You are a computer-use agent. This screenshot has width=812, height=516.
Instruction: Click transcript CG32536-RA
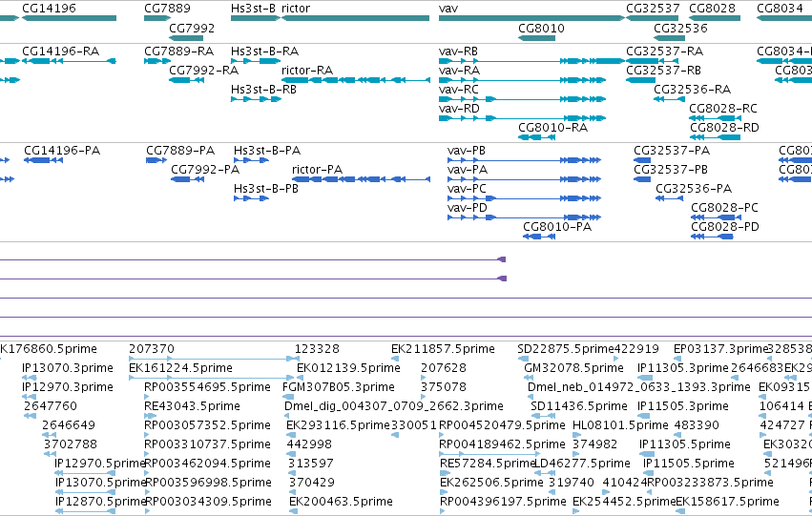[x=669, y=99]
